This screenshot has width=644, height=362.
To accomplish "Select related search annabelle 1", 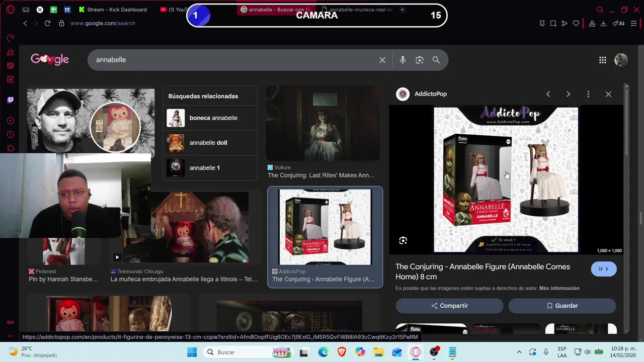I will (210, 168).
